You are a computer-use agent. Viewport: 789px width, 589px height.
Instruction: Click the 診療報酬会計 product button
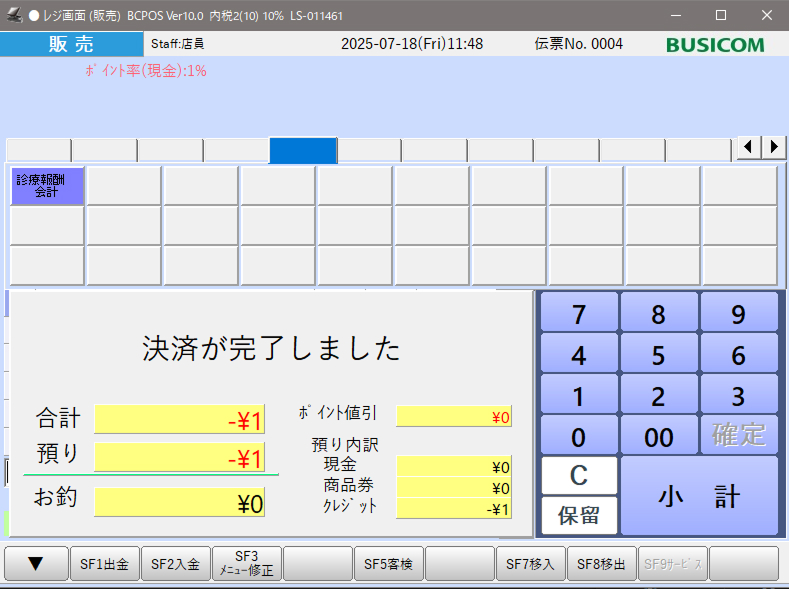tap(47, 186)
